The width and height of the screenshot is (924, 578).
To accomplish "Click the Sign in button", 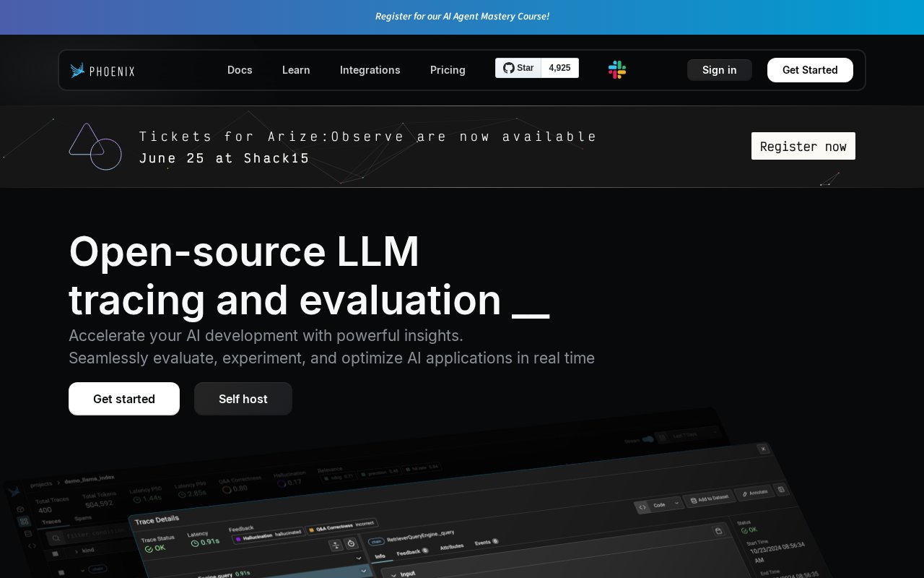I will pos(720,70).
